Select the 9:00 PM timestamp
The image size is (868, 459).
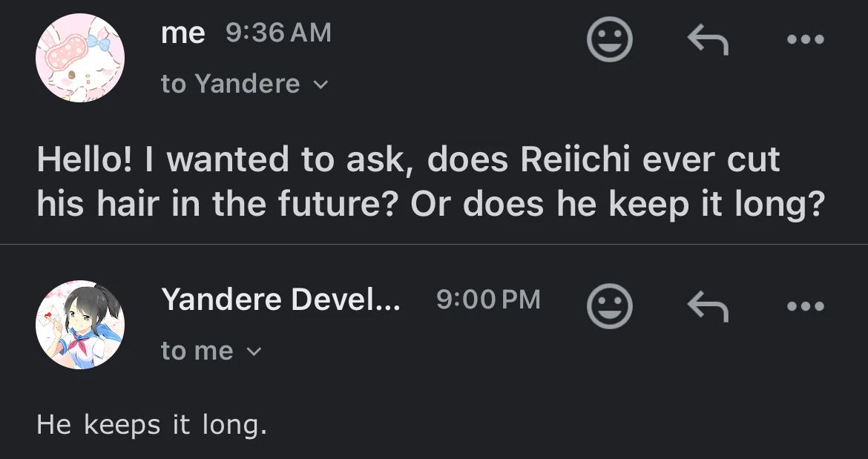[x=489, y=300]
